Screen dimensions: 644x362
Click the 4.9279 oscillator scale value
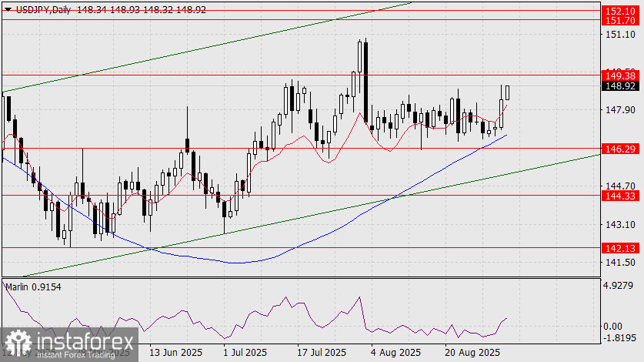[618, 286]
